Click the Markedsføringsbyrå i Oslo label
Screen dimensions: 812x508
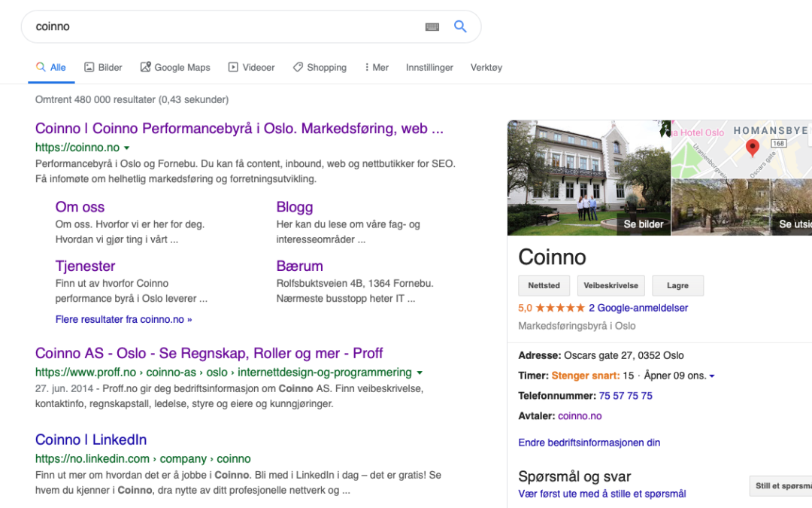pyautogui.click(x=577, y=326)
